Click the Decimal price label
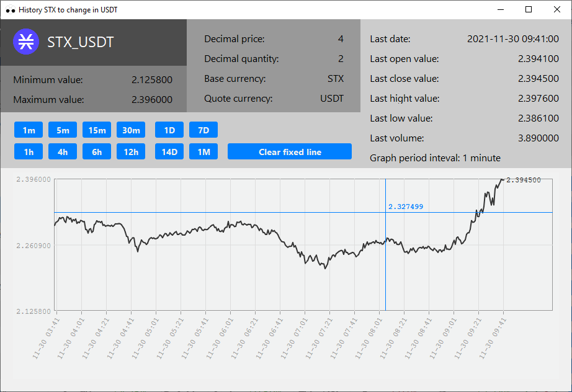The image size is (572, 392). coord(235,39)
